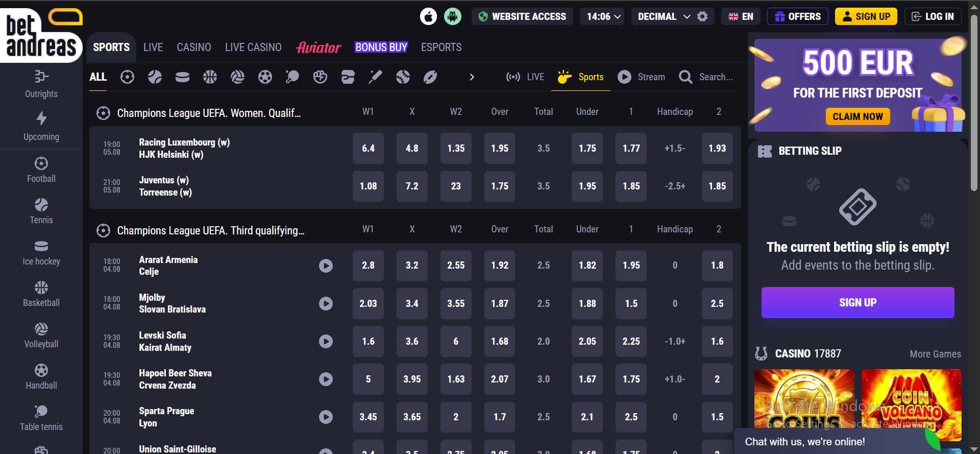
Task: Select the handball filter icon in the top row
Action: (265, 77)
